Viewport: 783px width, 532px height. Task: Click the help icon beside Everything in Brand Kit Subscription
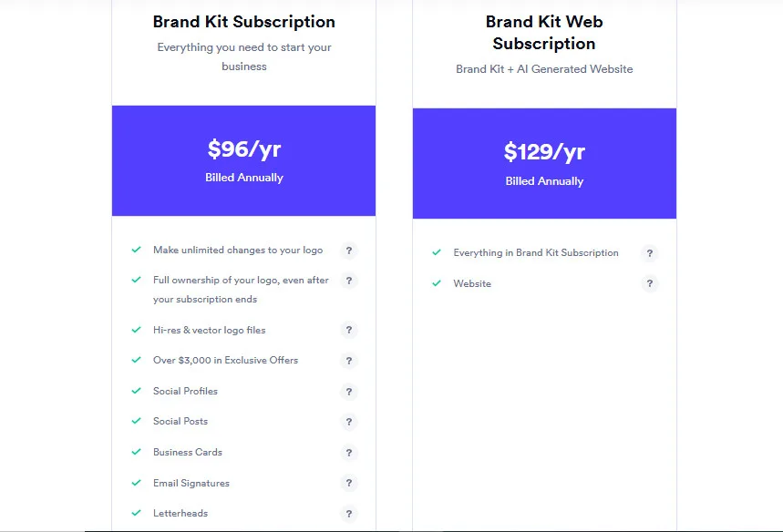pyautogui.click(x=649, y=253)
